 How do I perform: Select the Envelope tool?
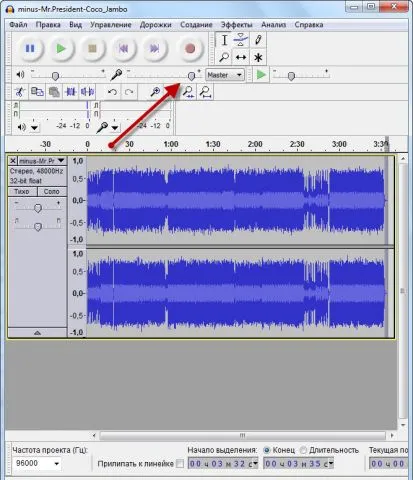tap(241, 40)
